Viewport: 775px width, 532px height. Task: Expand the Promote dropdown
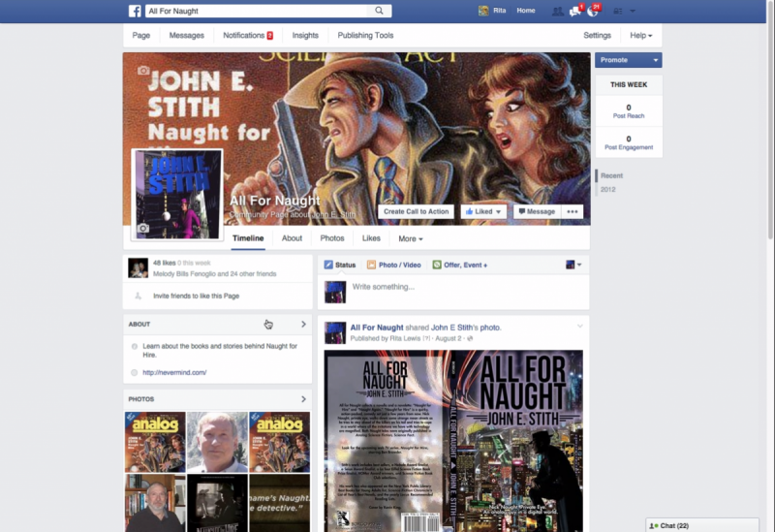pyautogui.click(x=628, y=60)
